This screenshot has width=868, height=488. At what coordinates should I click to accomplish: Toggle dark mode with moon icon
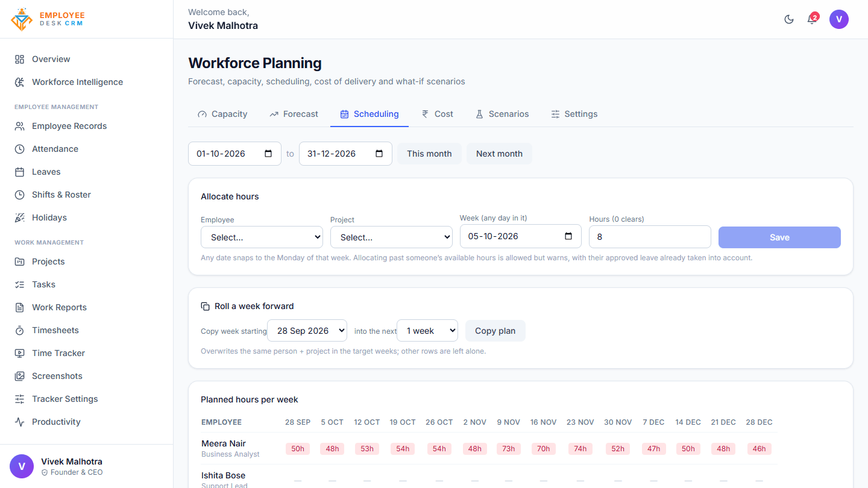click(789, 19)
